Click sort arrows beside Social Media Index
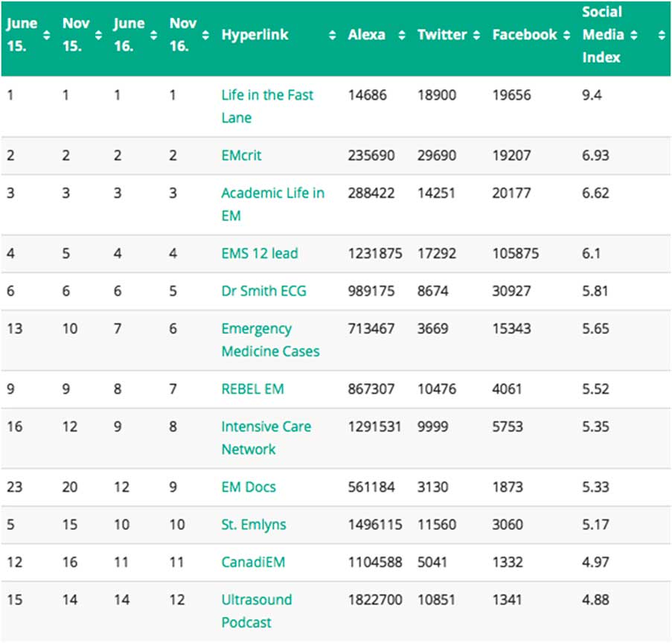The image size is (672, 643). tap(633, 35)
